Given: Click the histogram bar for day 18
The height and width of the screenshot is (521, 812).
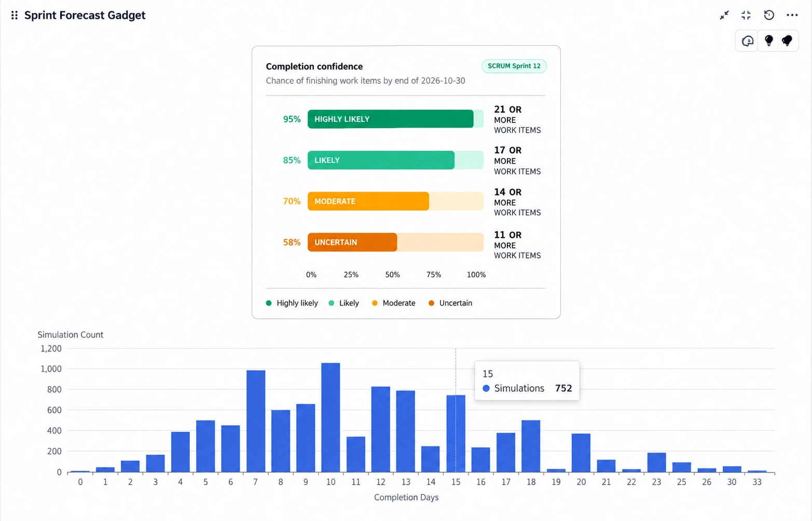Looking at the screenshot, I should (x=531, y=446).
